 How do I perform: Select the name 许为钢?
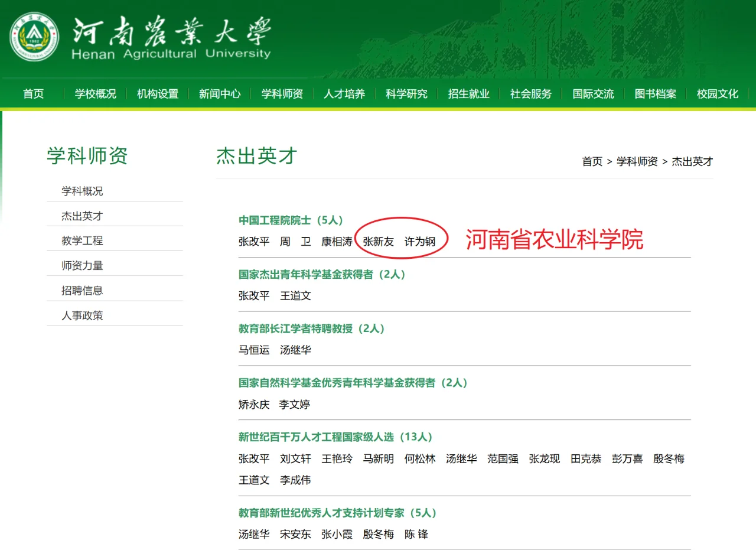tap(420, 242)
